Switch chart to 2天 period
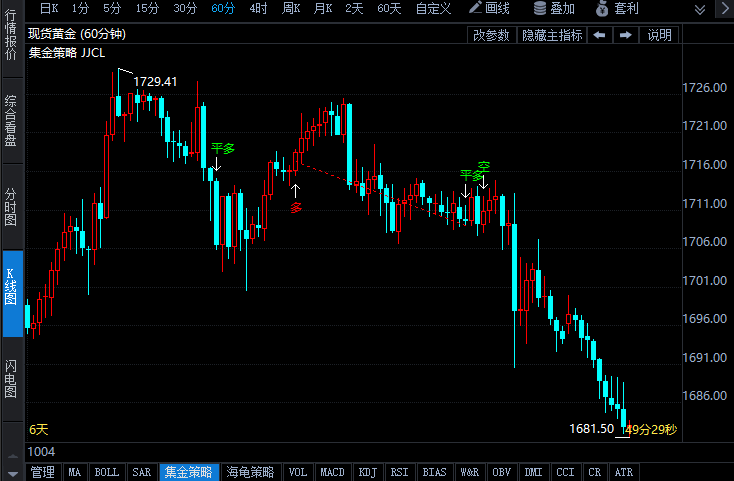The width and height of the screenshot is (734, 481). pos(354,8)
